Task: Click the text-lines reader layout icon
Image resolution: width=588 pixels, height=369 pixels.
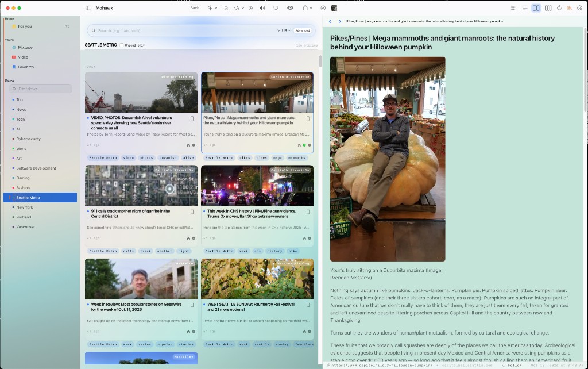Action: click(x=525, y=8)
